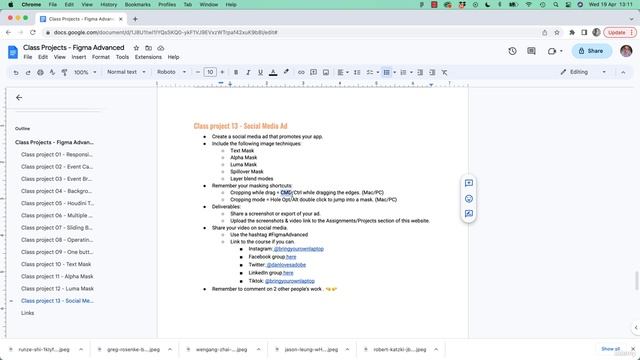This screenshot has height=360, width=640.
Task: Open the Format menu
Action: [101, 57]
